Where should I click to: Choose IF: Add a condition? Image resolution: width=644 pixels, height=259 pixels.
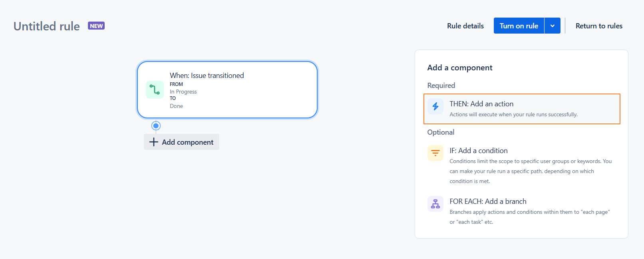pos(479,151)
